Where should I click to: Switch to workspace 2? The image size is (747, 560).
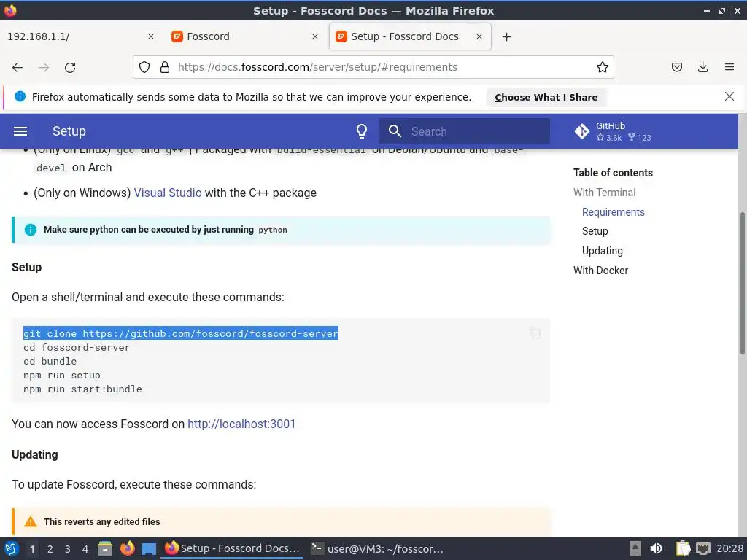click(x=50, y=549)
